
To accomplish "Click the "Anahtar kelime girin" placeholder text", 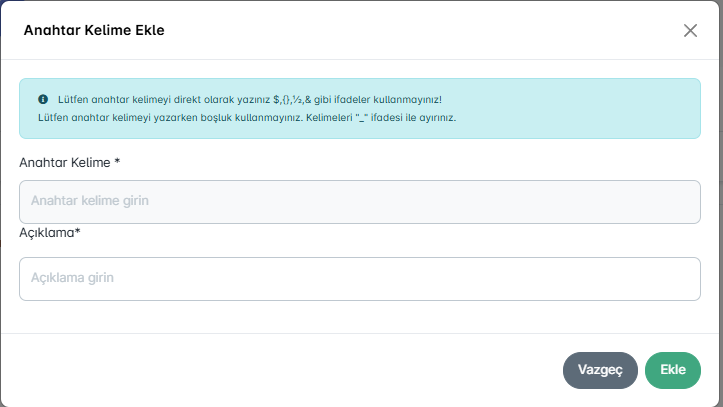I will point(90,202).
